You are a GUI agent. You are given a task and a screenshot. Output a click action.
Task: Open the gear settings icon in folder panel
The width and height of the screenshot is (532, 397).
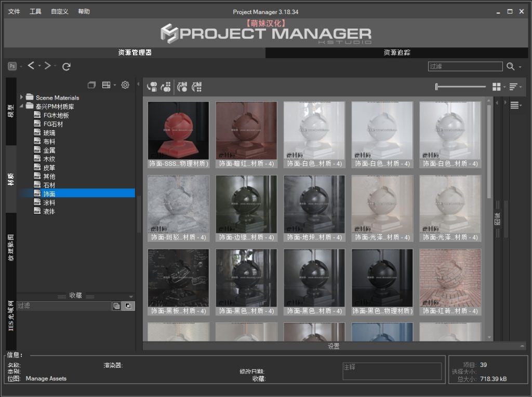pyautogui.click(x=125, y=85)
